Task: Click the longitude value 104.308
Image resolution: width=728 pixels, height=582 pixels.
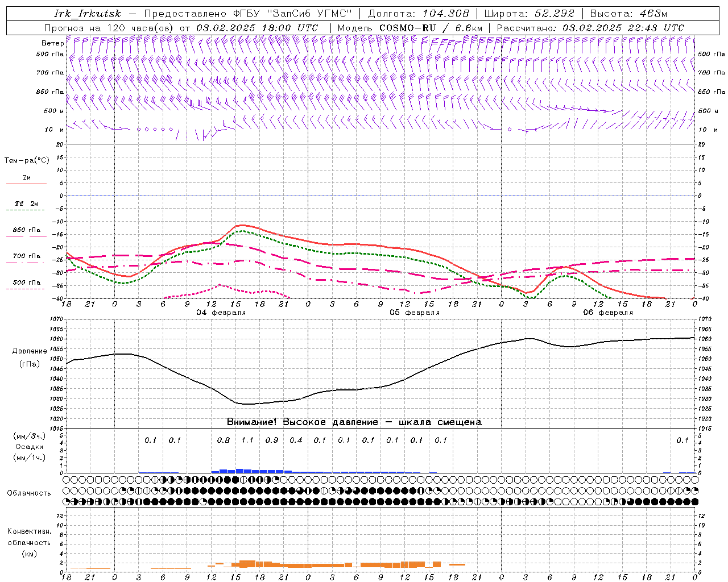Action: [x=442, y=14]
